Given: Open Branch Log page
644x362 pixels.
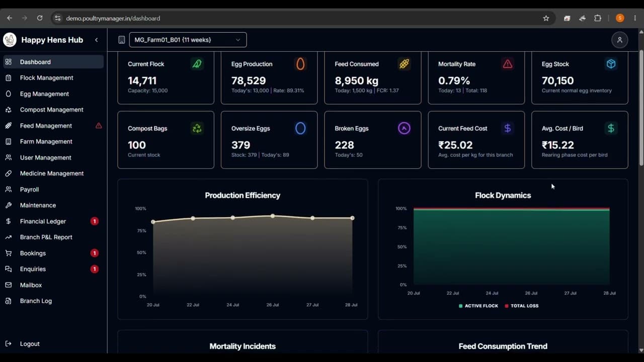Looking at the screenshot, I should click(53, 301).
